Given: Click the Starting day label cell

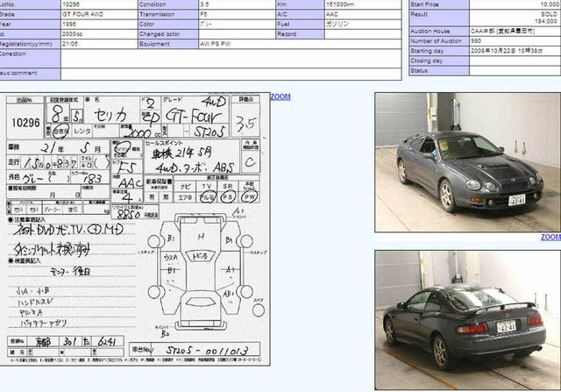Looking at the screenshot, I should 439,51.
